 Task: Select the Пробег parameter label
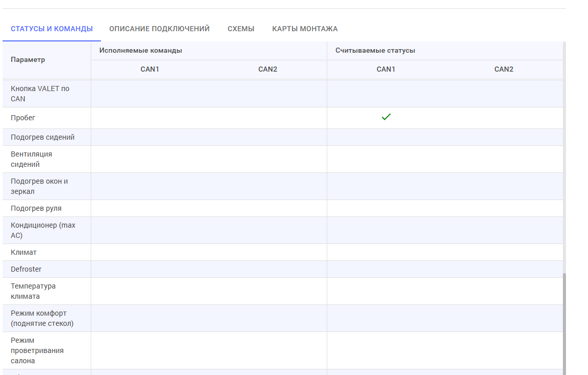click(x=23, y=118)
